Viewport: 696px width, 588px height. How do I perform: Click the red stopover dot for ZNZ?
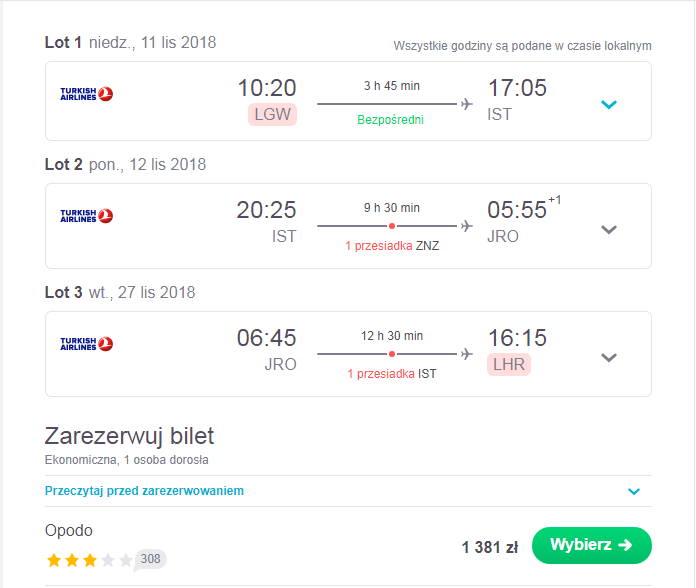tap(392, 226)
